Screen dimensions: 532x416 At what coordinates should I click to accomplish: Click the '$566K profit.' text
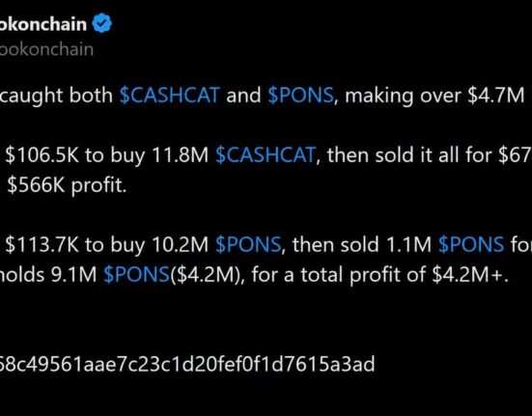67,185
